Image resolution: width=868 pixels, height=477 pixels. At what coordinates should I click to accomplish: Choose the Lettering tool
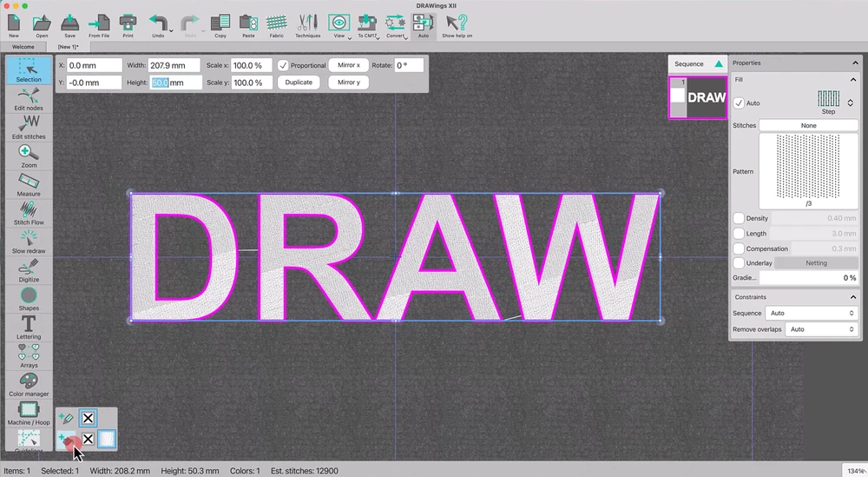(x=29, y=328)
